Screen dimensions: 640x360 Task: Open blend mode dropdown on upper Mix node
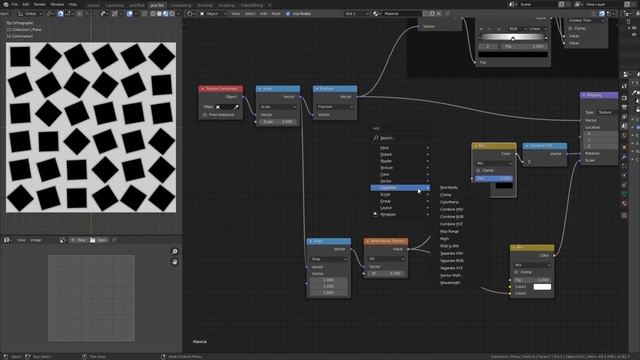494,163
